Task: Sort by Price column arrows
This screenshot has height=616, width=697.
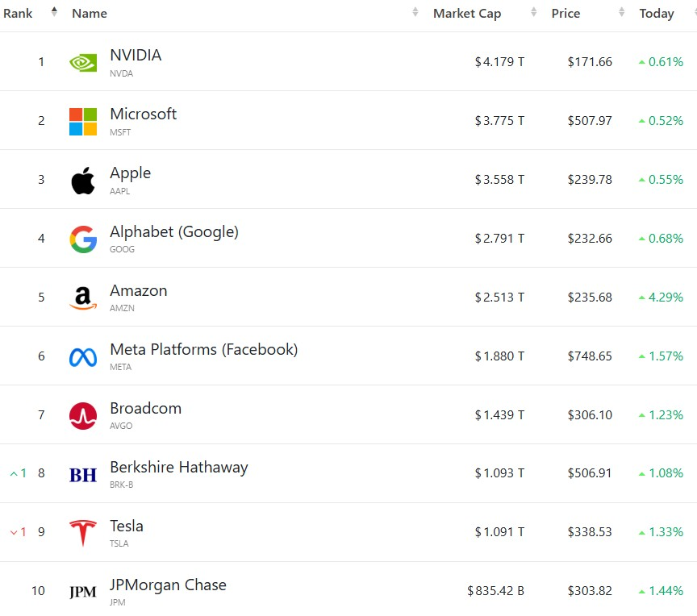Action: [x=622, y=12]
